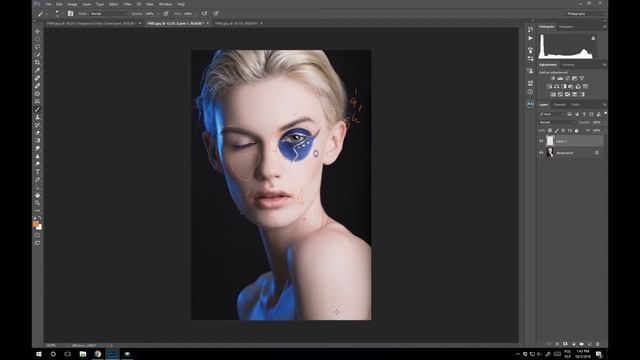Click the Windows Start button
The height and width of the screenshot is (360, 640).
click(39, 354)
